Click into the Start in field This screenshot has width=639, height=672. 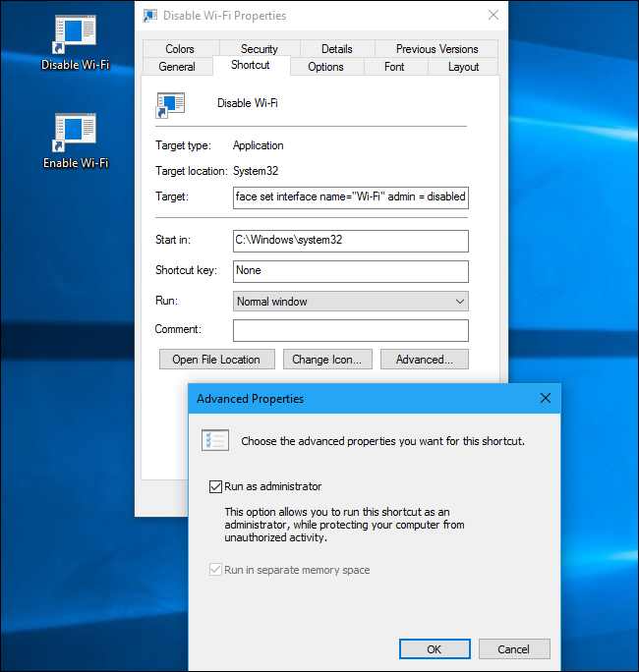[350, 241]
